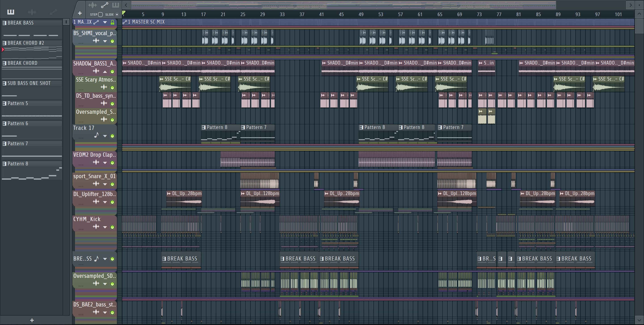
Task: Mute the BRE..SS track
Action: [x=112, y=259]
